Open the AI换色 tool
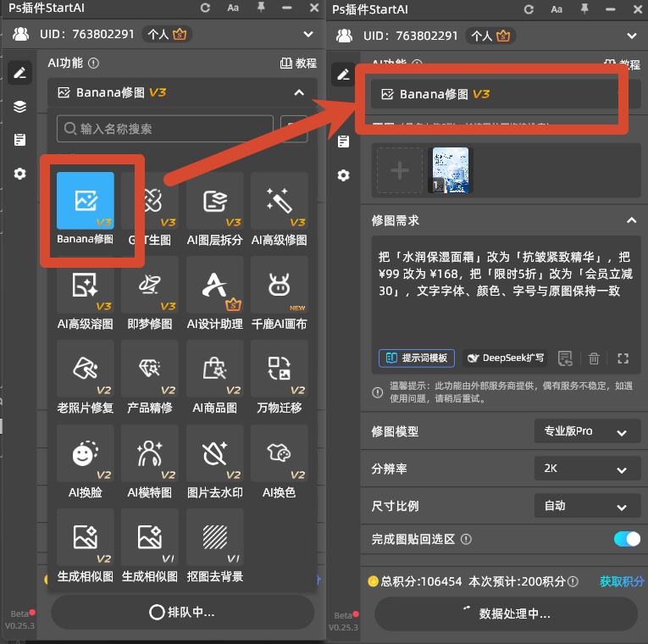648x644 pixels. (x=280, y=453)
